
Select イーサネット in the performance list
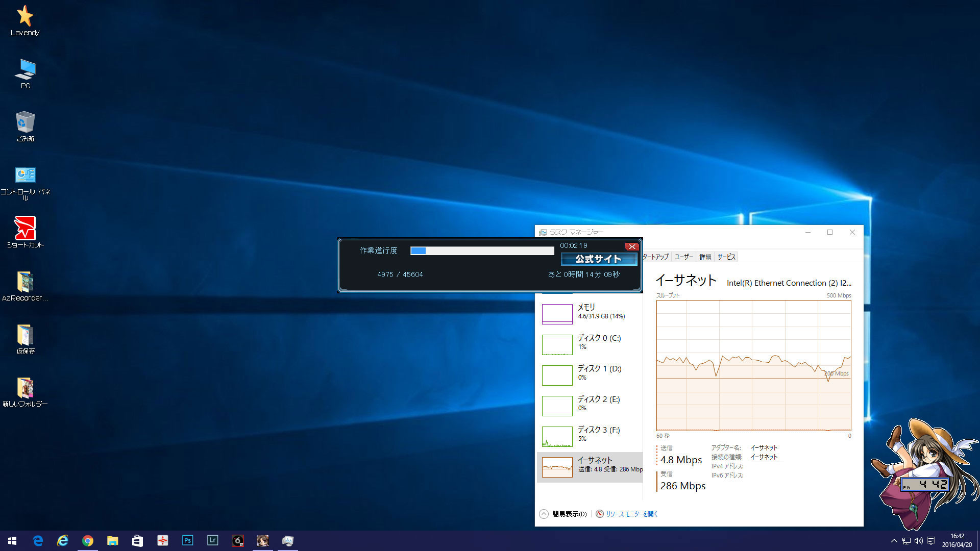tap(590, 467)
